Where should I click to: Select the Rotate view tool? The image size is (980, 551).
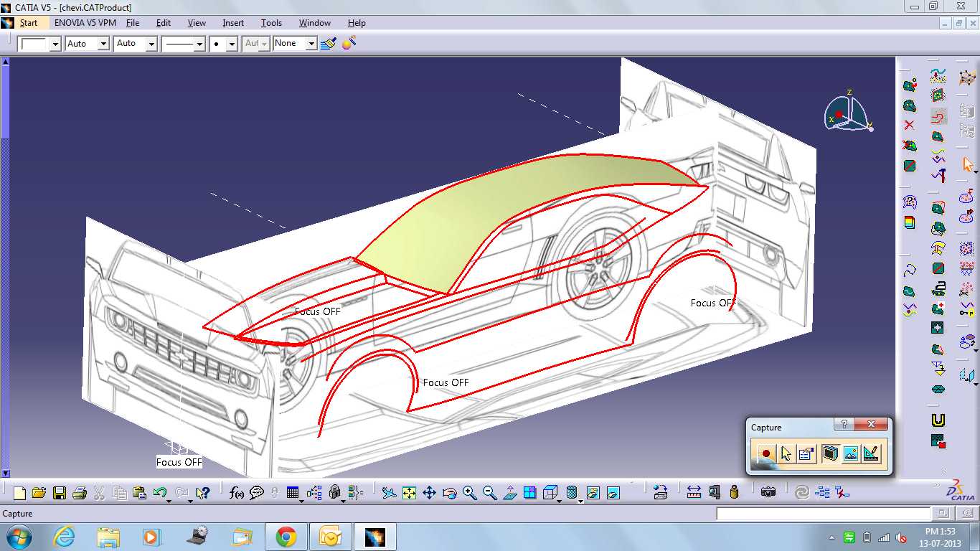coord(450,493)
